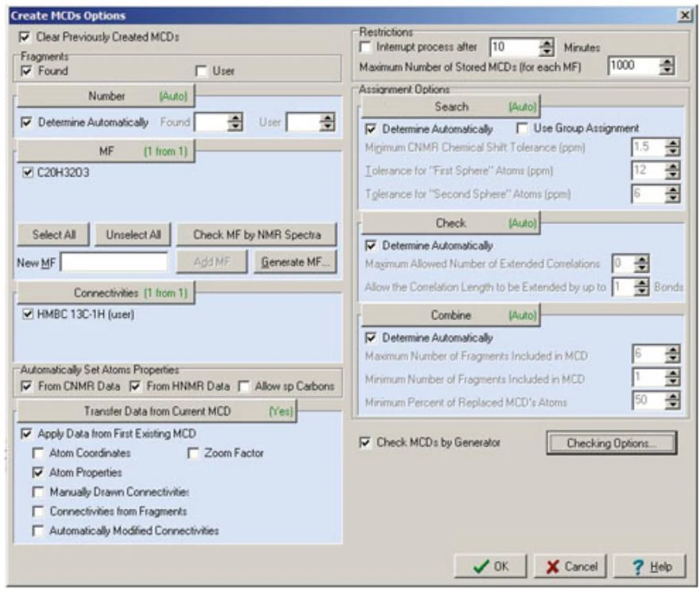The image size is (700, 593).
Task: Toggle the C20H32O3 molecular formula checkbox
Action: pos(28,172)
